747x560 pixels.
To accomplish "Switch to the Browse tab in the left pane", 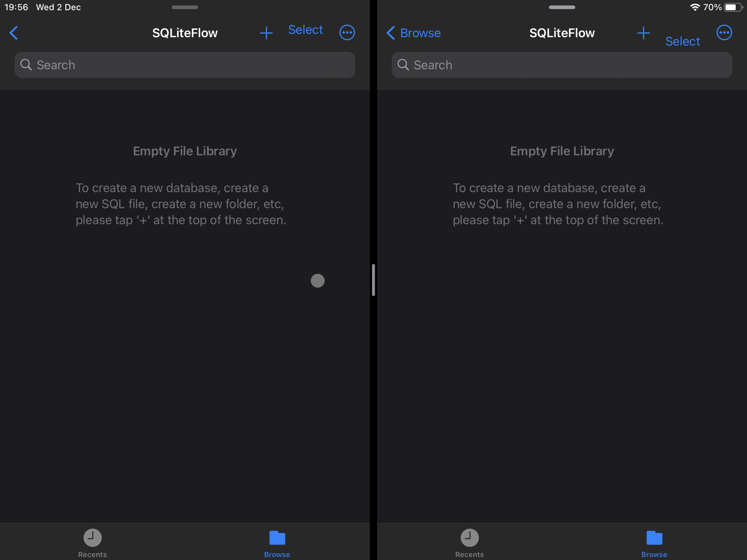I will [x=277, y=543].
